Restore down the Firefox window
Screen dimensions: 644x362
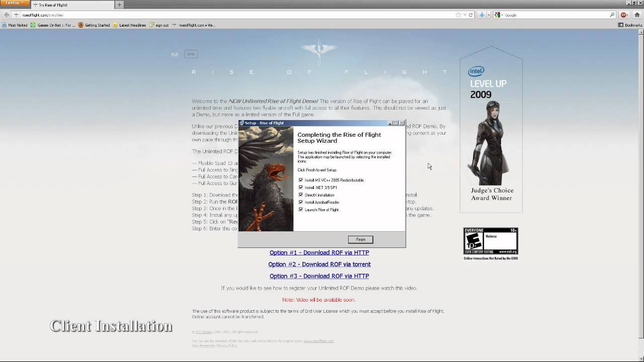click(x=634, y=3)
